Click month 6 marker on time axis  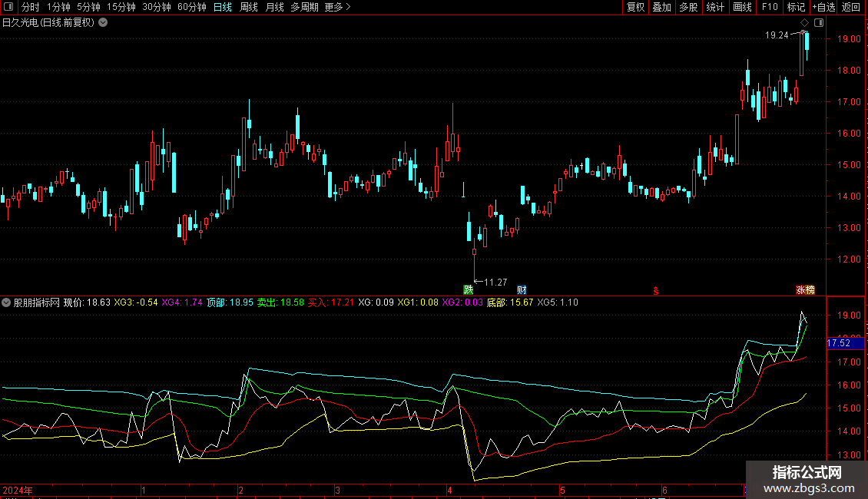pos(664,490)
